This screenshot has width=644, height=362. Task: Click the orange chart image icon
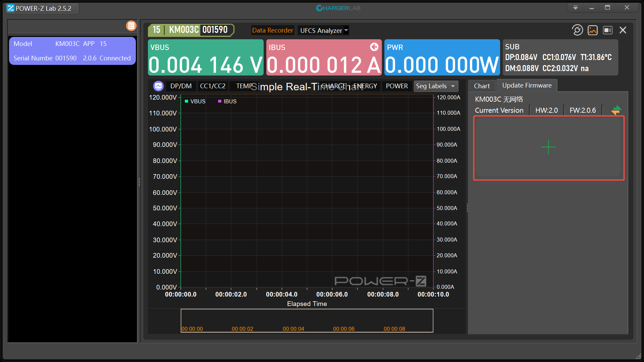point(593,30)
